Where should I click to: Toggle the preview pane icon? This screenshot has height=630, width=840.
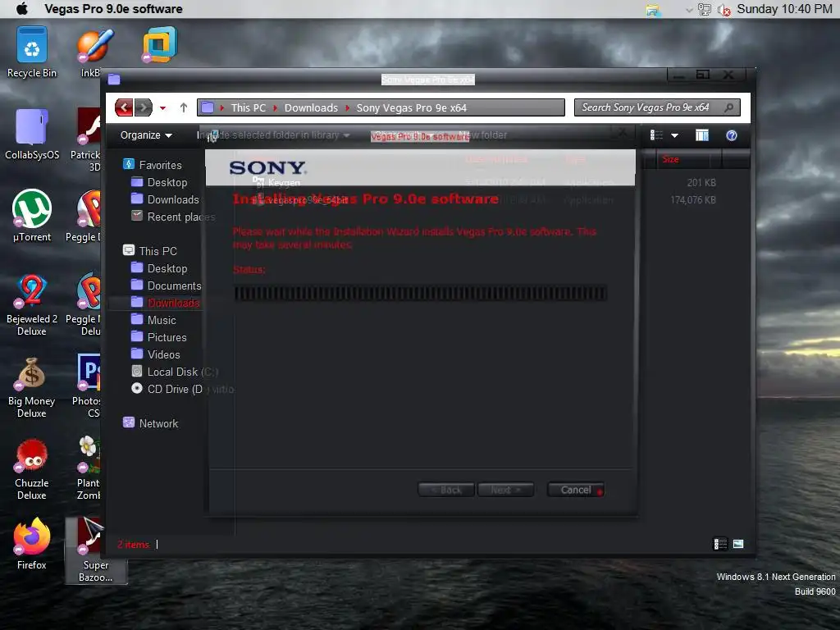point(702,135)
